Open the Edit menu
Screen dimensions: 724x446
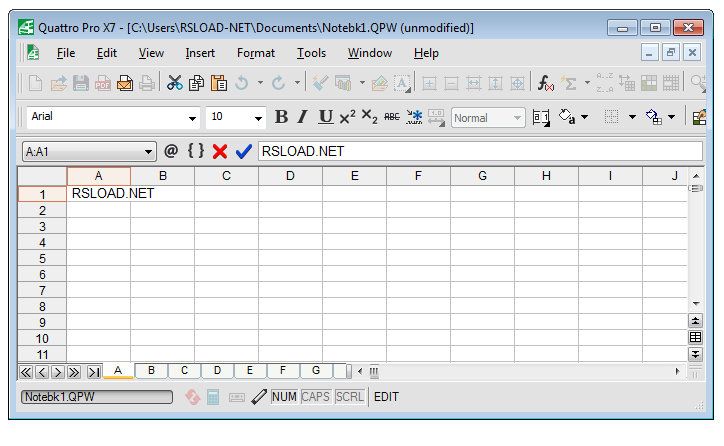(x=107, y=54)
